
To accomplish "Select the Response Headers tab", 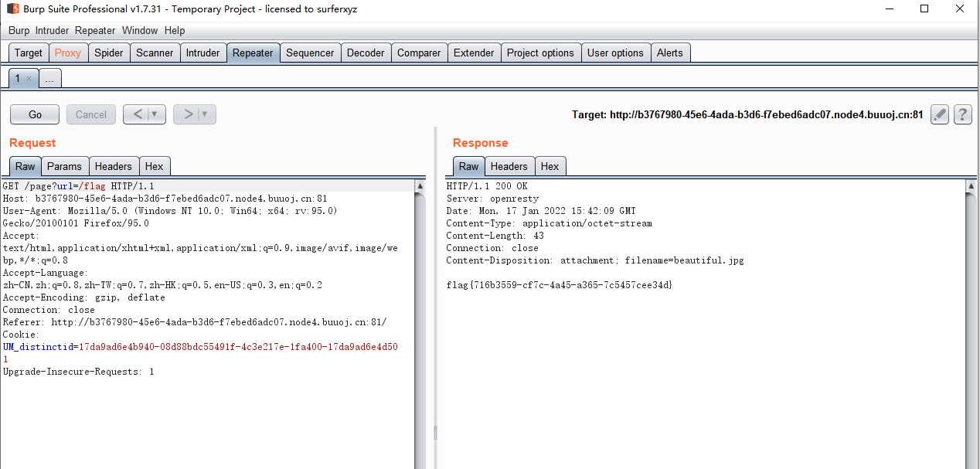I will click(x=509, y=166).
